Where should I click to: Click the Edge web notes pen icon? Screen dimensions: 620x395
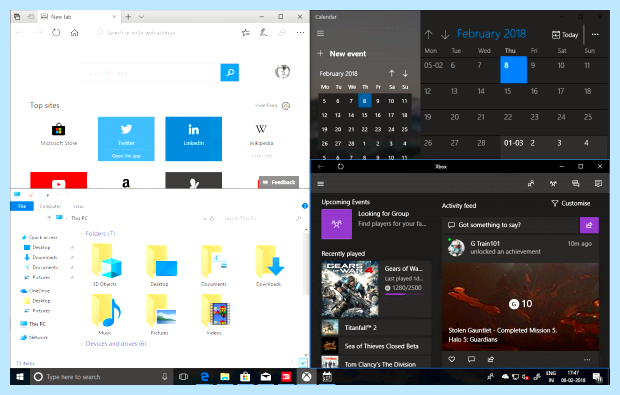click(x=263, y=32)
